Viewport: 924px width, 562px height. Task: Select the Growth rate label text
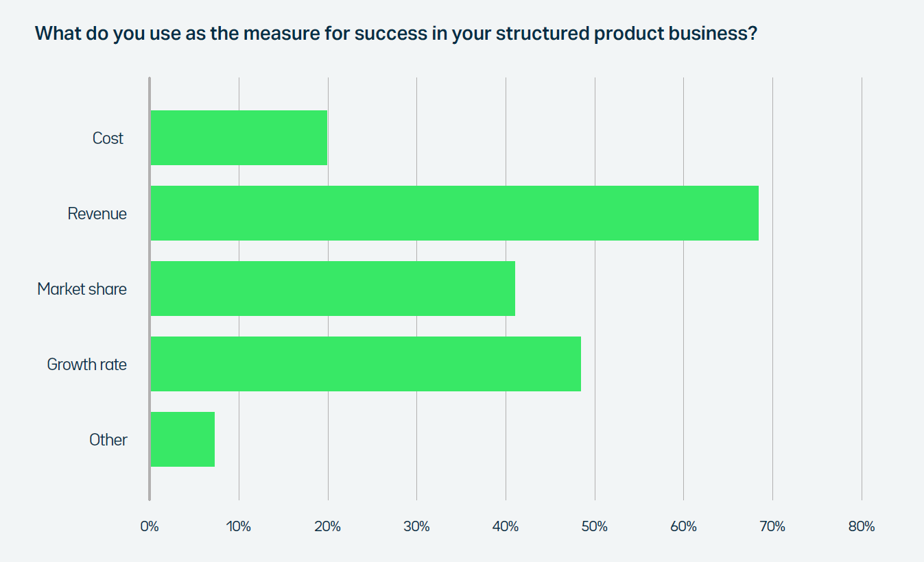pyautogui.click(x=87, y=365)
